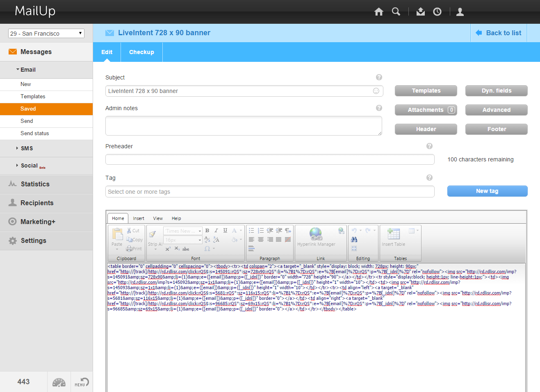This screenshot has height=392, width=540.
Task: Switch to the Checkup tab
Action: [141, 52]
